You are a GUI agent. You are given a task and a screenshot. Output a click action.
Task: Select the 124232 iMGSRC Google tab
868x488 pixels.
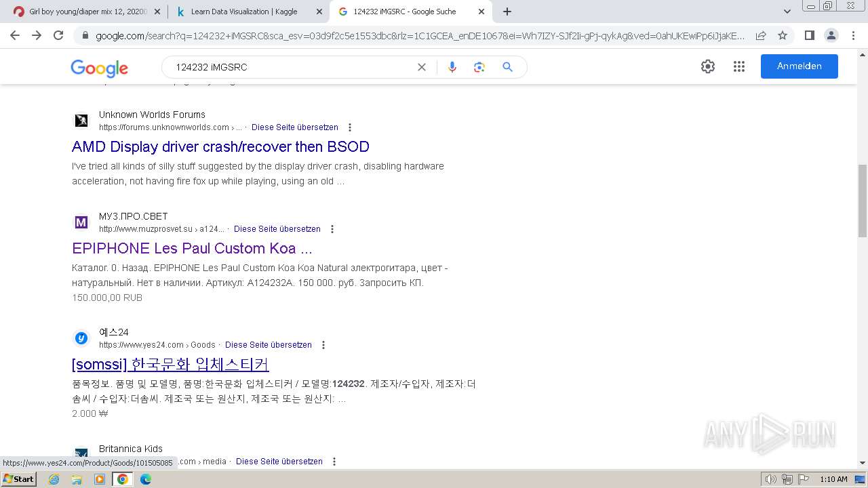(x=411, y=12)
